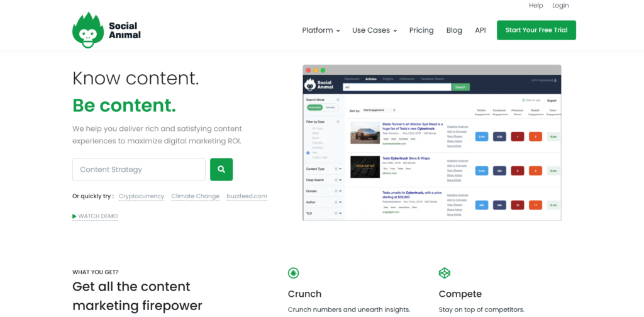
Task: Expand the Domain filter arrow
Action: point(340,191)
